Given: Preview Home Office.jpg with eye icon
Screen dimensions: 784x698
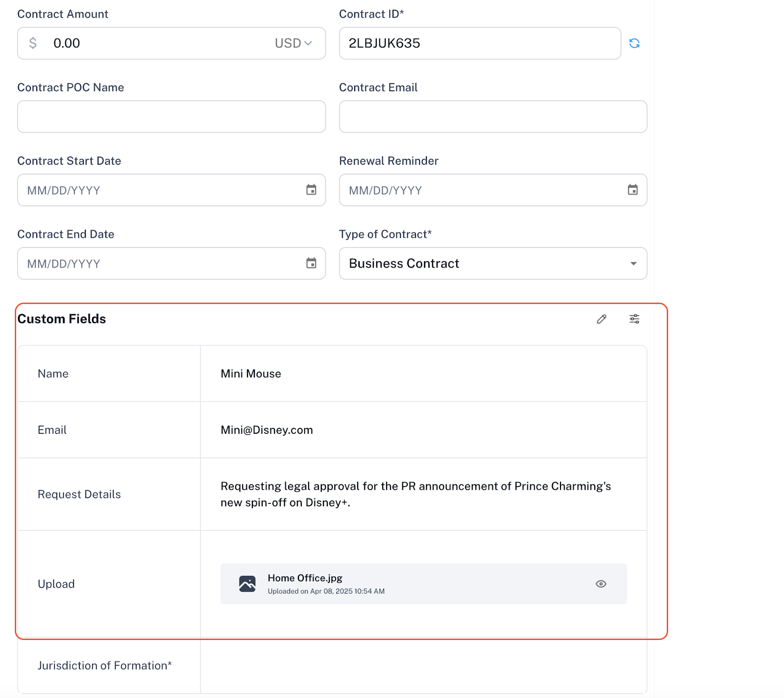Looking at the screenshot, I should tap(601, 584).
